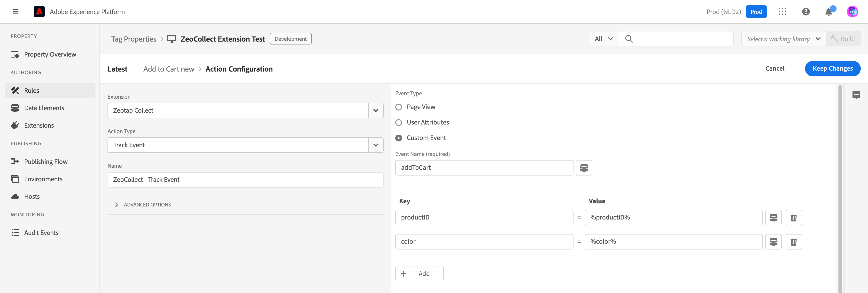Open data element picker for %color% value
Image resolution: width=868 pixels, height=293 pixels.
tap(773, 242)
